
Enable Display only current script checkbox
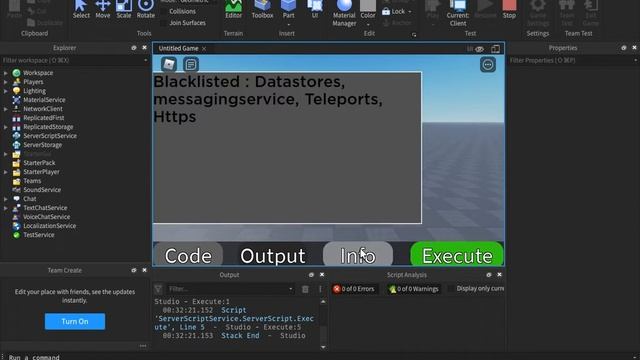point(451,289)
